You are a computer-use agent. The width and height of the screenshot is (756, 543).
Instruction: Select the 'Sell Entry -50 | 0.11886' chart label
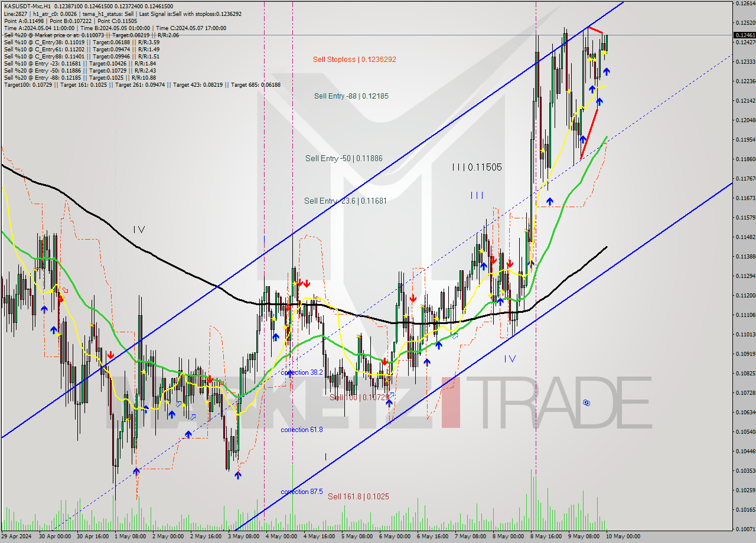pyautogui.click(x=344, y=158)
